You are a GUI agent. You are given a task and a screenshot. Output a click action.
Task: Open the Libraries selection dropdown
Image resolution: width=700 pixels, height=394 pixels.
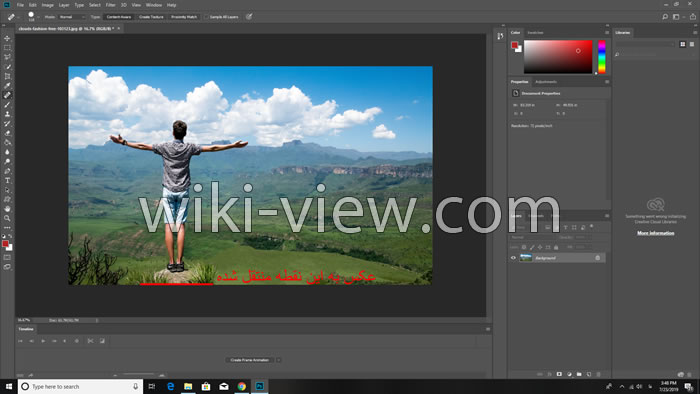(x=646, y=44)
